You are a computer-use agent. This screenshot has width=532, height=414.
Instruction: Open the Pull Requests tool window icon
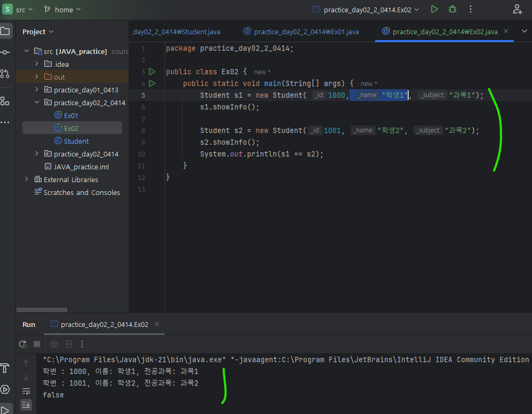click(5, 73)
